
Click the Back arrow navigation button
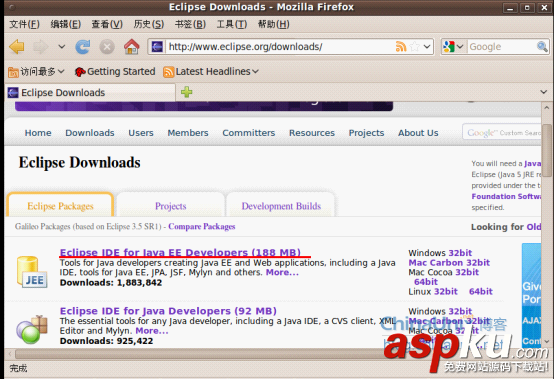(17, 47)
